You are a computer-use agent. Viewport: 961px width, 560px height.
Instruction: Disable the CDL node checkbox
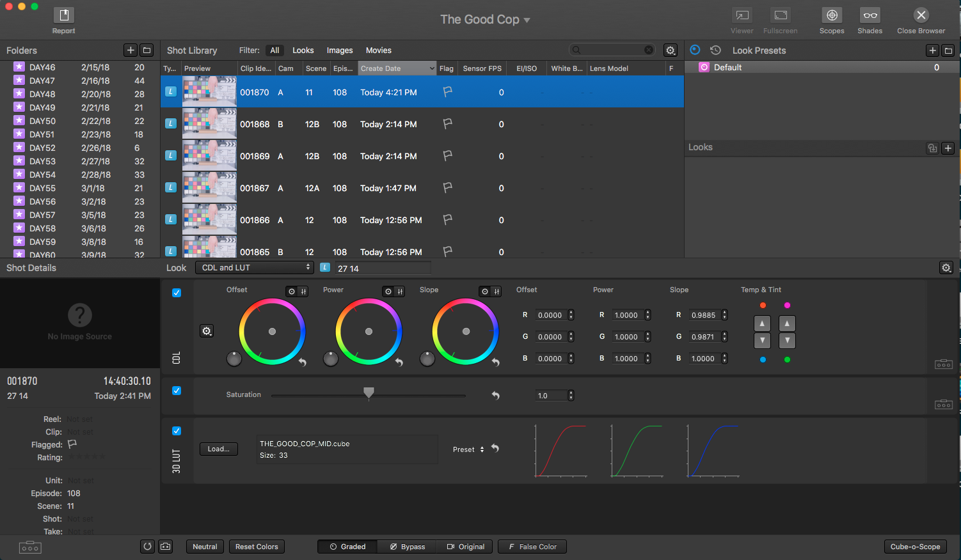[177, 293]
